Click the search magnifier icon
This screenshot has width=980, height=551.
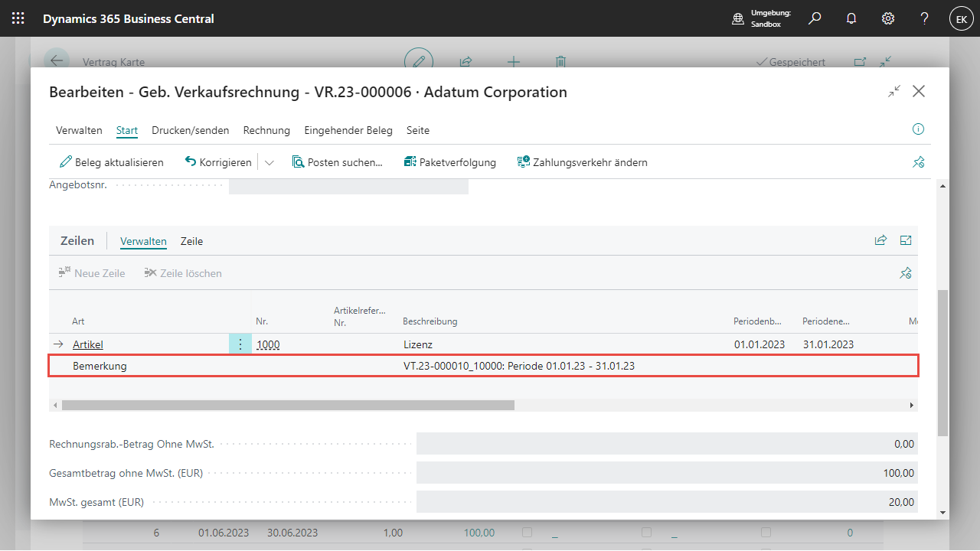point(815,18)
